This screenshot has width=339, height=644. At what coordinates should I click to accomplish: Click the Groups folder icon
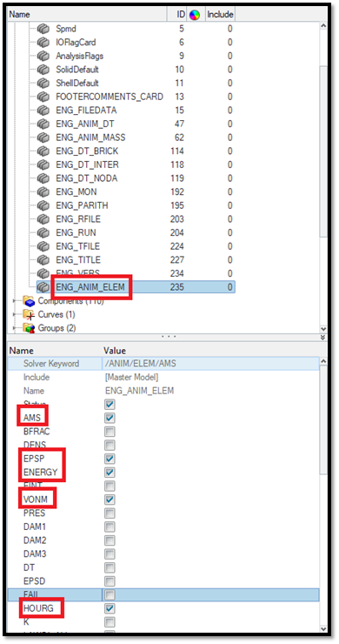point(29,328)
